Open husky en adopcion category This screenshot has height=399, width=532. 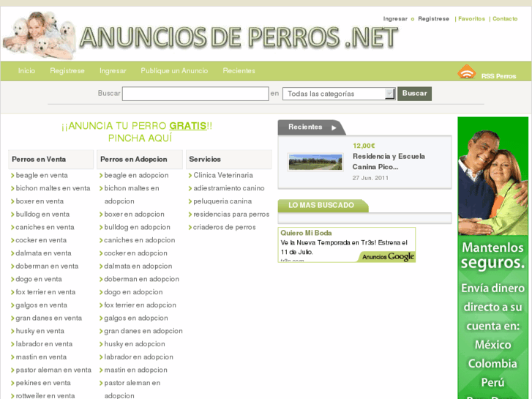click(135, 343)
